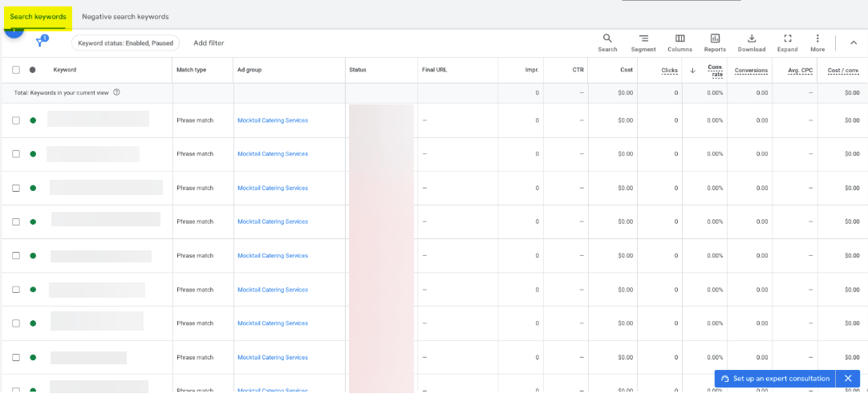
Task: Click Set up an expert consultation button
Action: coord(774,379)
